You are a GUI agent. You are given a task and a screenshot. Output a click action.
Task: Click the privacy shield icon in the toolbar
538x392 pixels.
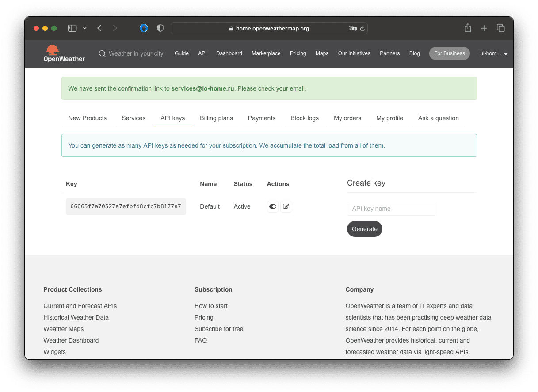tap(160, 28)
